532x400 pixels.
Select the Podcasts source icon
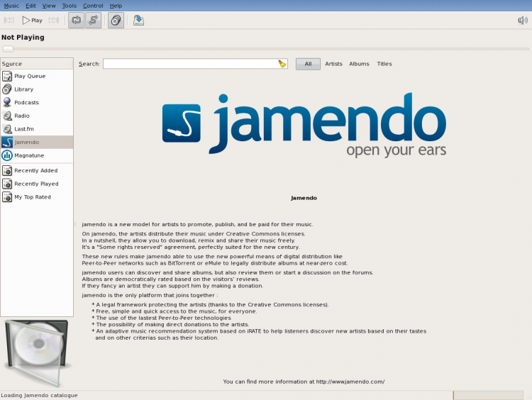pos(7,102)
